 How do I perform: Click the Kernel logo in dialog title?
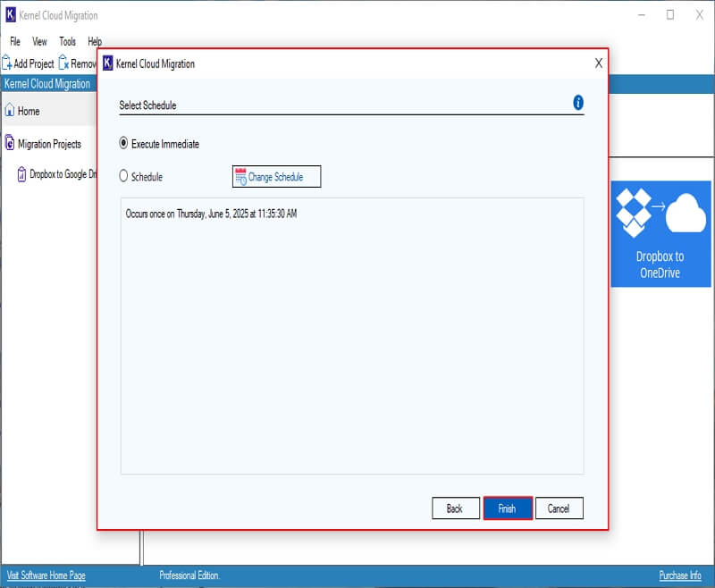click(x=107, y=63)
